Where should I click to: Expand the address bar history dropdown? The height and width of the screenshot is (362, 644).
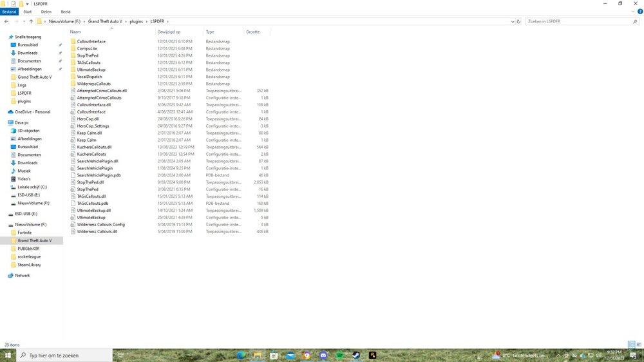[x=513, y=21]
